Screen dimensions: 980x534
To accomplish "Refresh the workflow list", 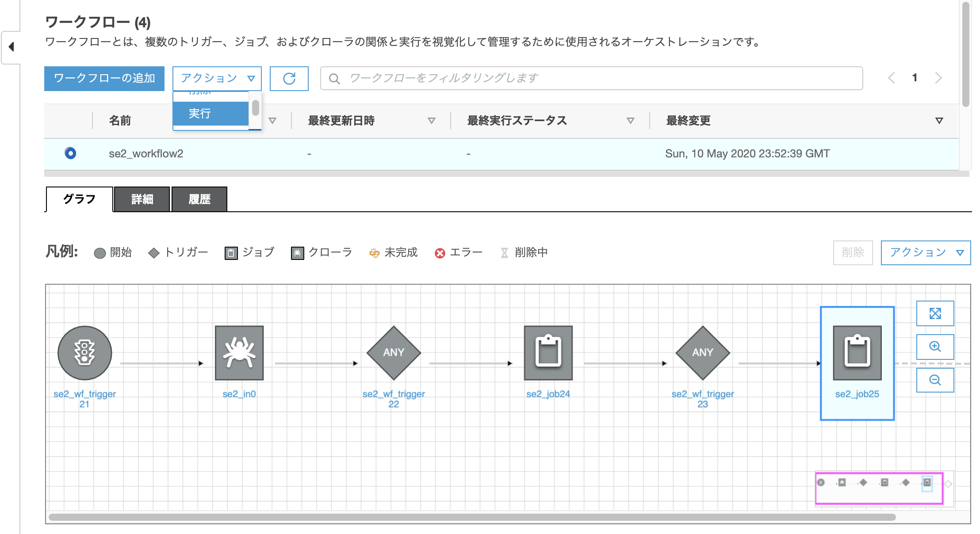I will 289,78.
